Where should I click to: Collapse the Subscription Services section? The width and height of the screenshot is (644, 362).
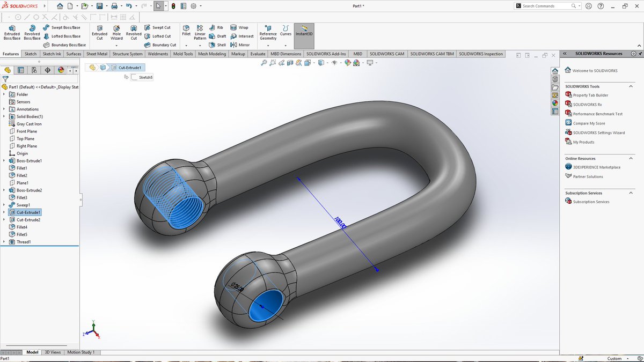pyautogui.click(x=631, y=193)
